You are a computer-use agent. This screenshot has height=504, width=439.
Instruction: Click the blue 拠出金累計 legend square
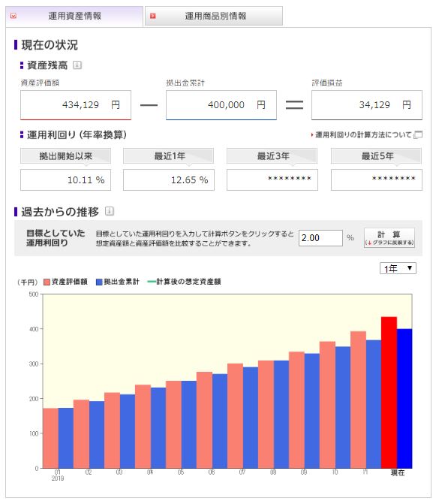(99, 282)
